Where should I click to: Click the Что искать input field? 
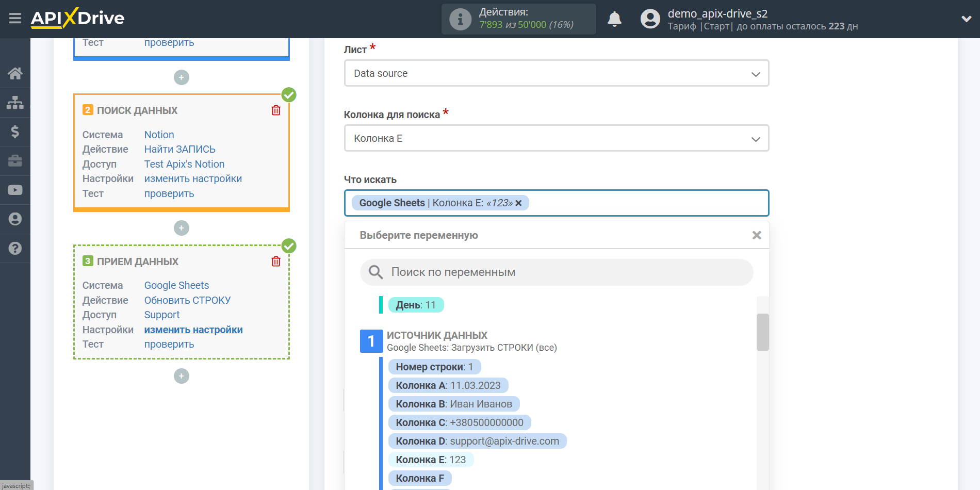coord(557,203)
